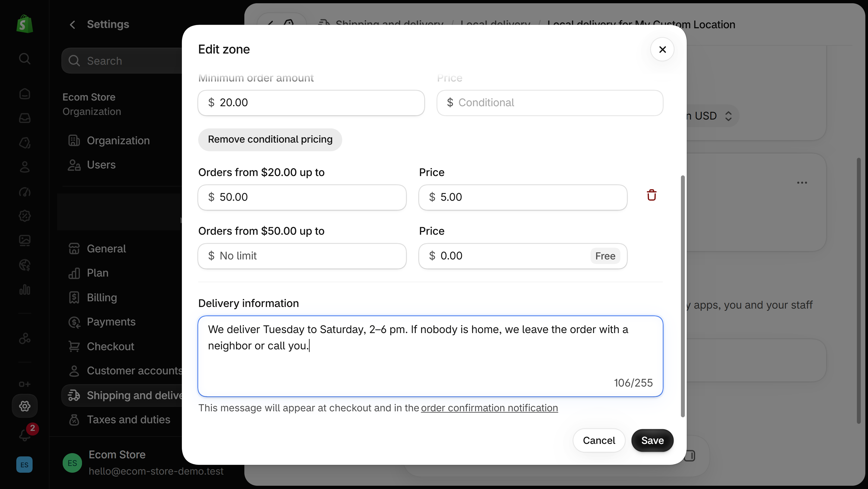
Task: Open Content image icon in rail
Action: [x=25, y=240]
